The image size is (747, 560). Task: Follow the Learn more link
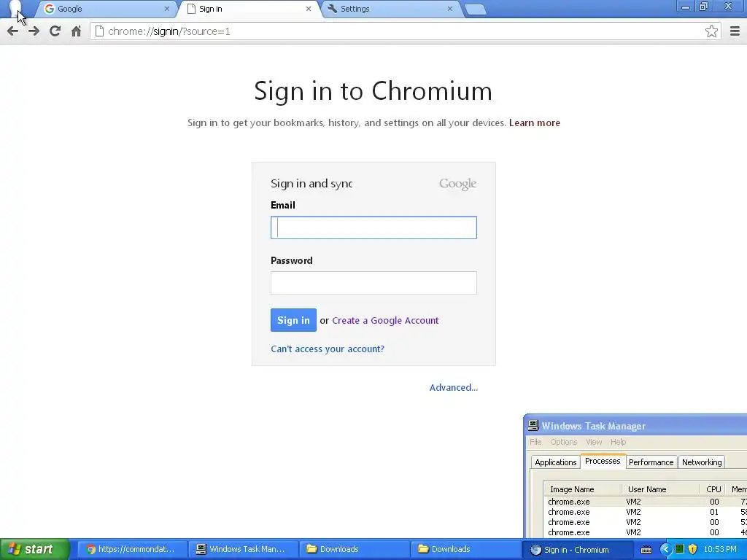[x=535, y=122]
